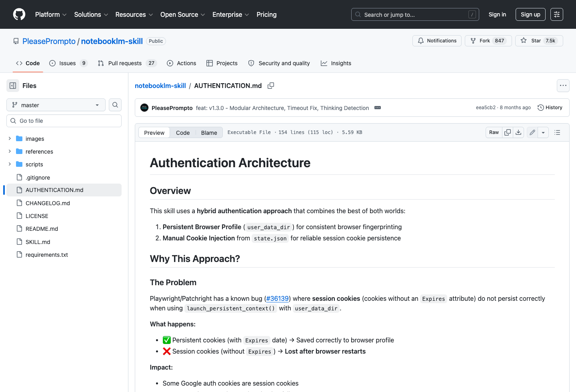Open the commit message feat v1.3.0 link
The image size is (576, 392).
(282, 108)
